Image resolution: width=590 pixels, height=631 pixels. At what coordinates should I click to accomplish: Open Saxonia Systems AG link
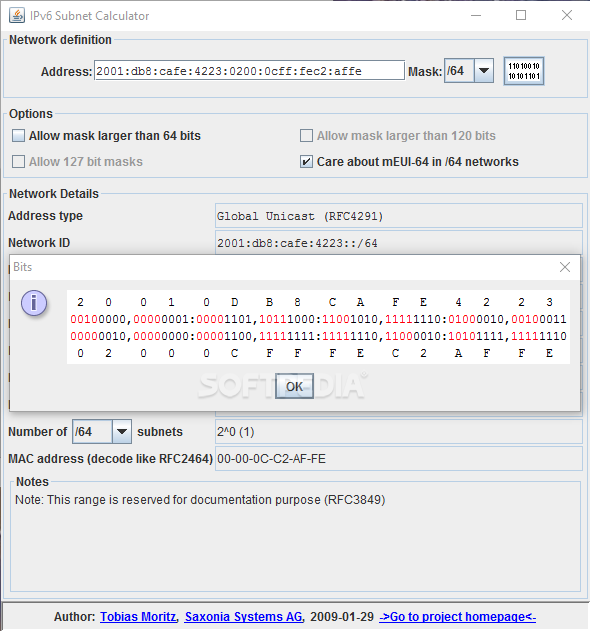[243, 617]
